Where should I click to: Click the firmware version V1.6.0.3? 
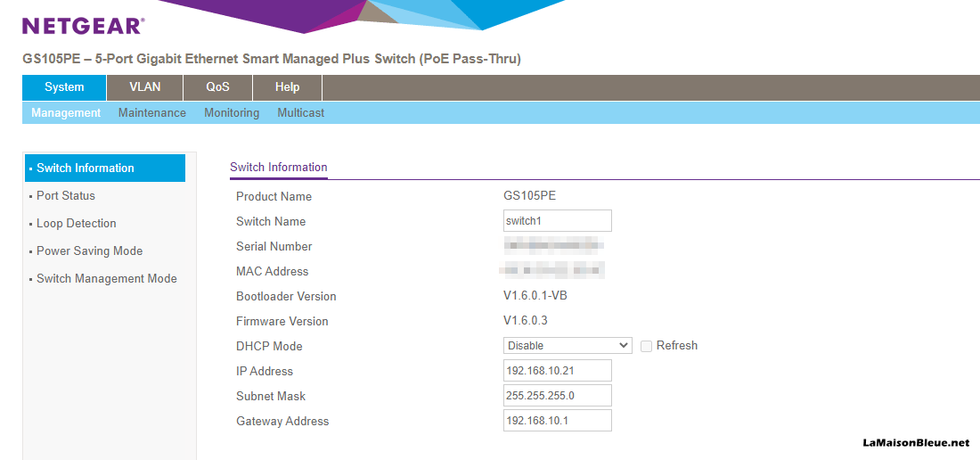click(x=526, y=321)
